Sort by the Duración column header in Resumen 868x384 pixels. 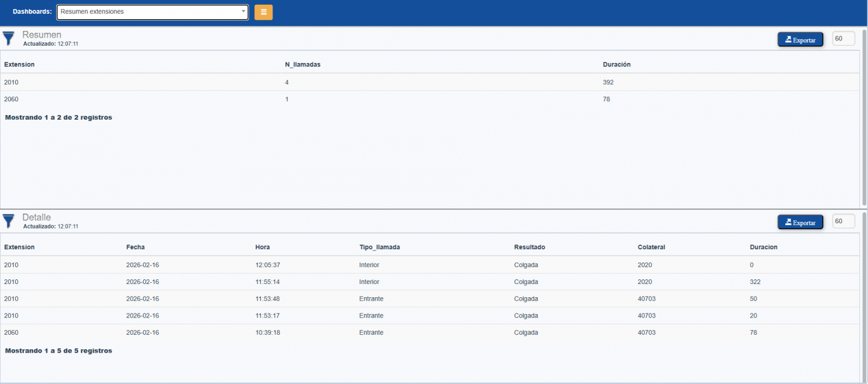616,64
